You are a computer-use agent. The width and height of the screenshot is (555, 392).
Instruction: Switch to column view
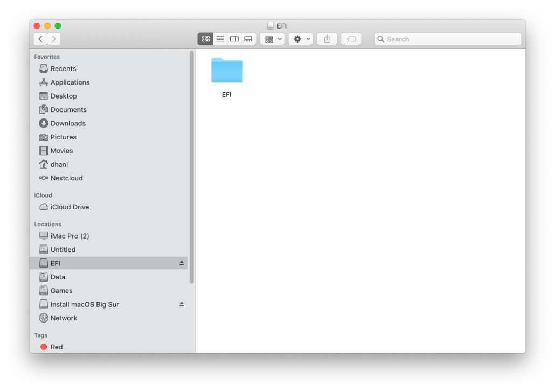coord(234,39)
